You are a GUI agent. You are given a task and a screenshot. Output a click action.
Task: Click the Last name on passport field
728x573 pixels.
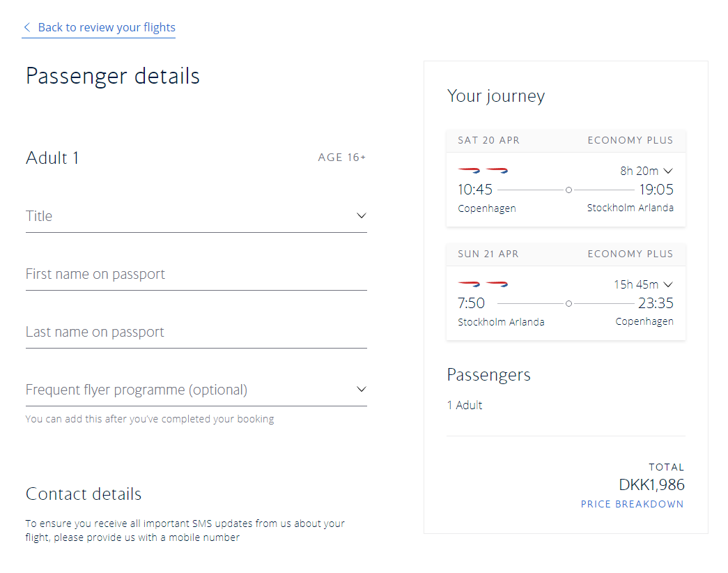196,332
